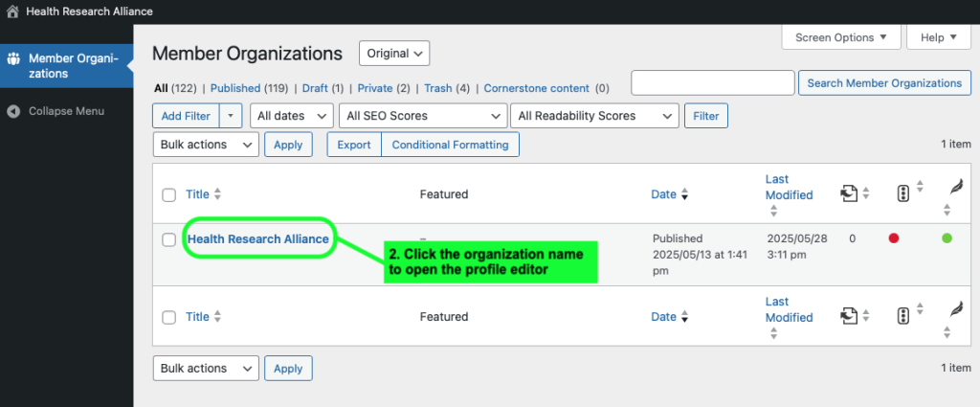Click Health Research Alliance site name in admin bar
Viewport: 980px width, 407px height.
(x=89, y=11)
